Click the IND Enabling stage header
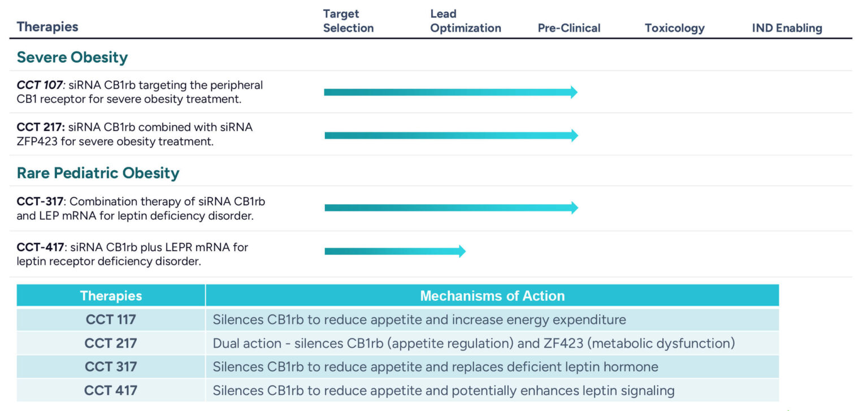The image size is (868, 411). click(787, 28)
